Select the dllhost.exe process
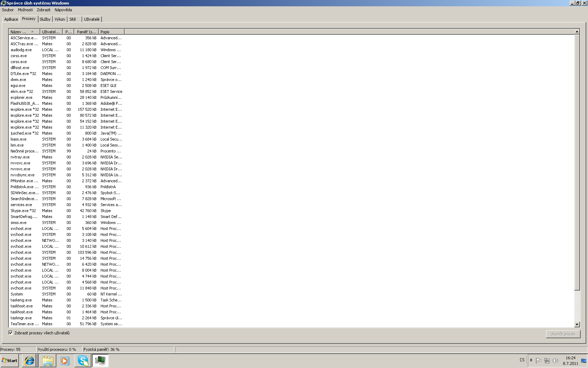The image size is (588, 368). (x=66, y=68)
